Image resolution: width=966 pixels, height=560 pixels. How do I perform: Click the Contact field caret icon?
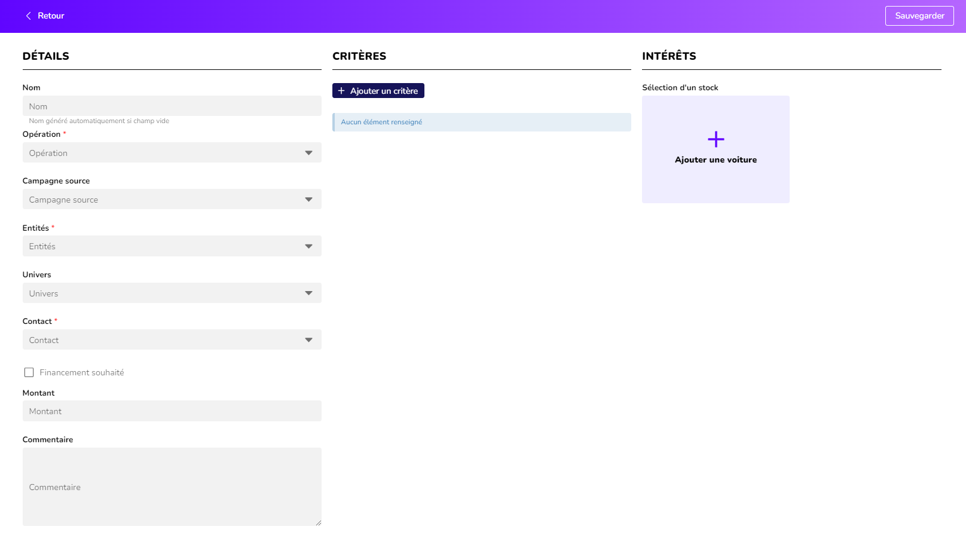(x=308, y=340)
